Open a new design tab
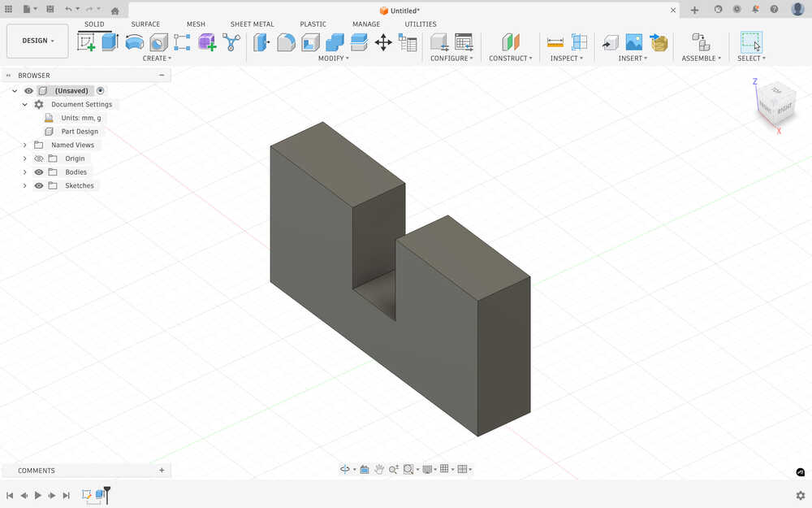 (x=694, y=10)
